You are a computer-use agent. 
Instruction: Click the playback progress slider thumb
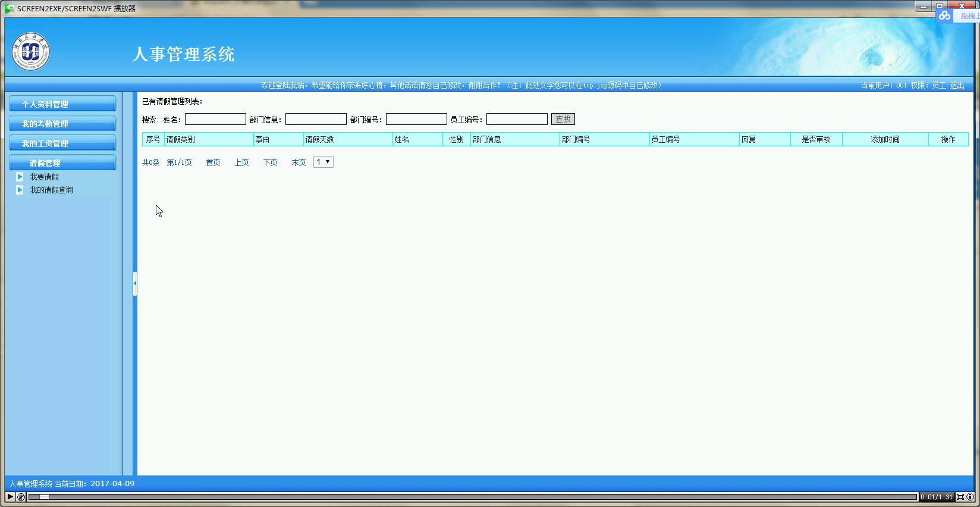pyautogui.click(x=44, y=496)
